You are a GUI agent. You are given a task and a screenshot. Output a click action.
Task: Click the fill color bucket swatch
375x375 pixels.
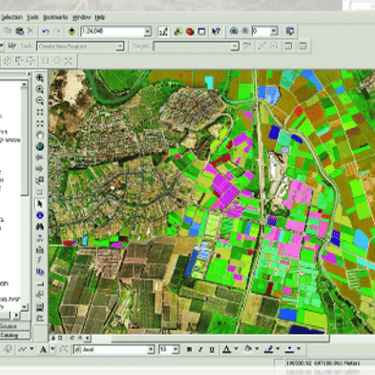[x=248, y=349]
